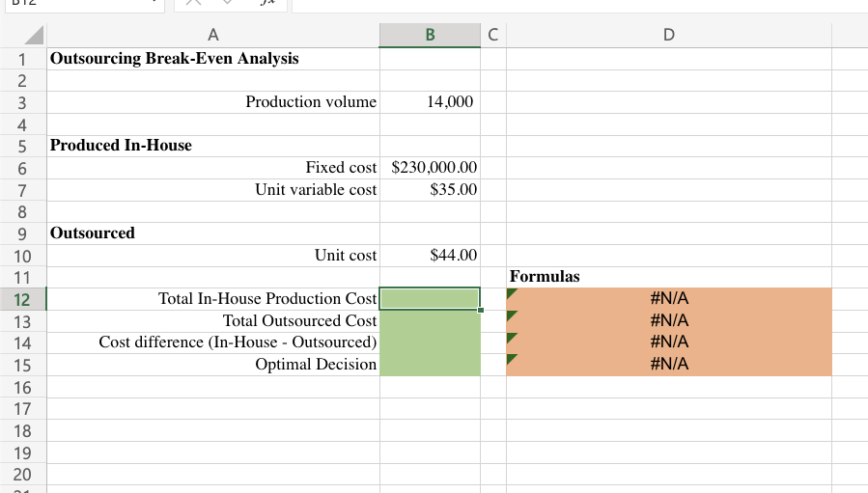The image size is (868, 493).
Task: Select row 1 header
Action: tap(23, 59)
